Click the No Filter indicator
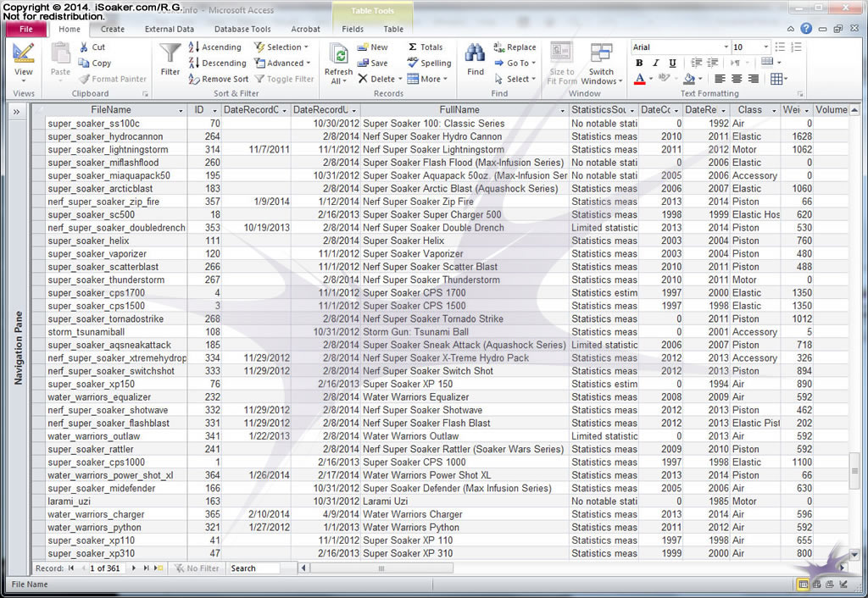 198,568
